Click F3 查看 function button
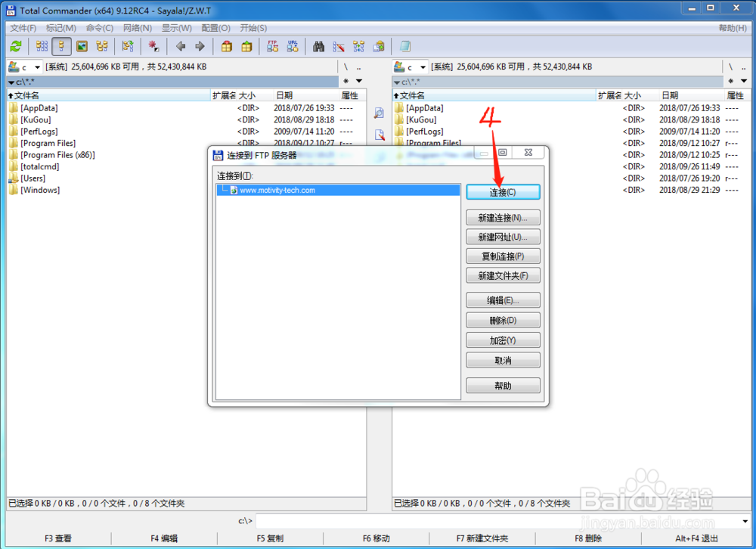 (58, 538)
